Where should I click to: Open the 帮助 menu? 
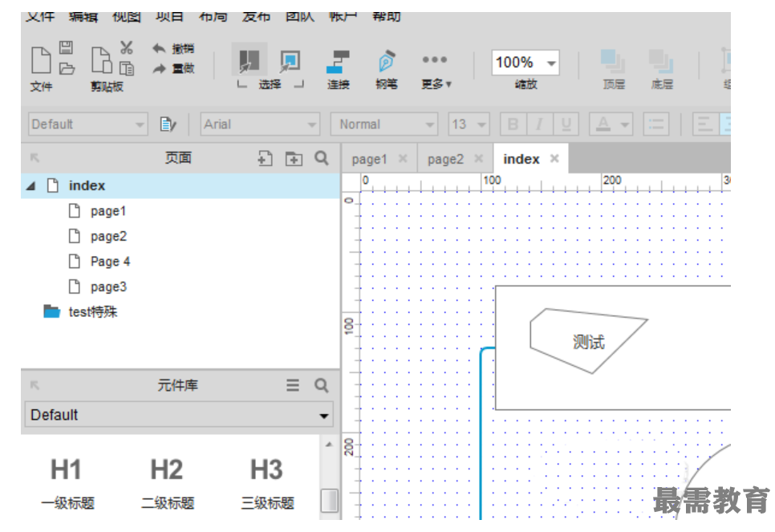[386, 16]
